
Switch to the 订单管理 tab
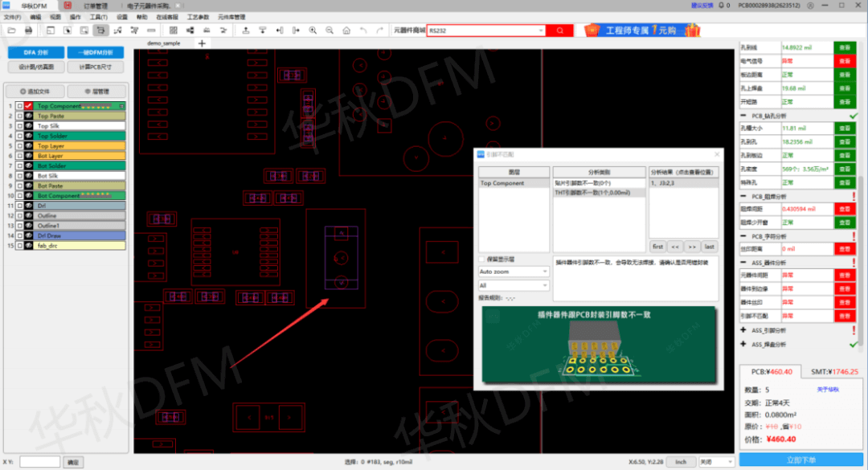pyautogui.click(x=96, y=6)
